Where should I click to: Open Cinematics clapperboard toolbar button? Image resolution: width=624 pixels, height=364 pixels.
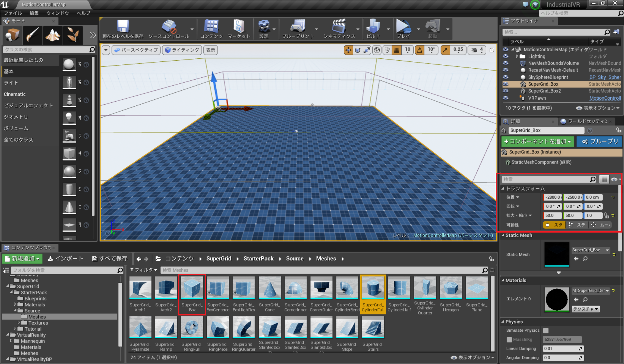pos(339,29)
